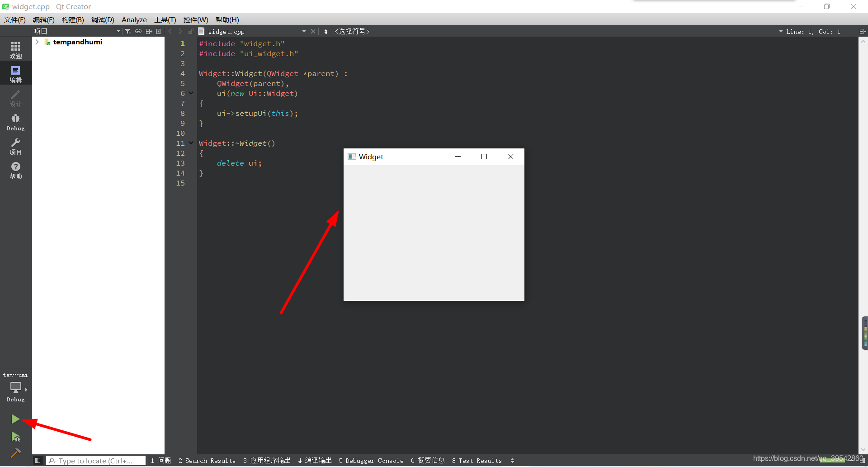Open the Design (设计) mode

coord(16,98)
